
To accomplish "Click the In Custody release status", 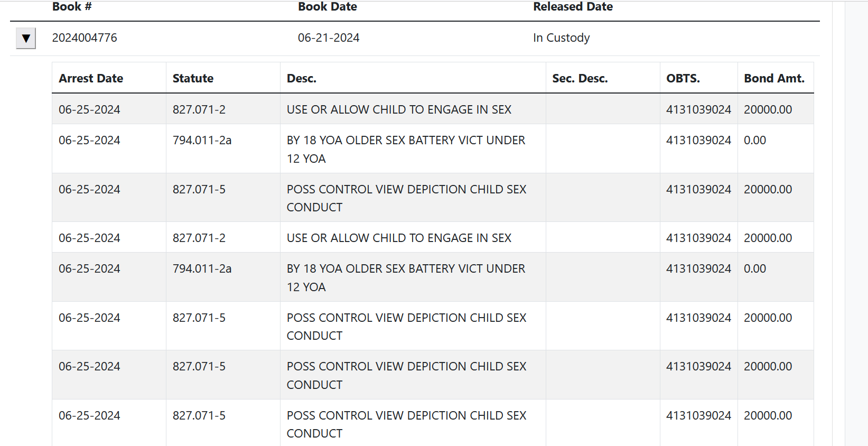I will pyautogui.click(x=561, y=38).
